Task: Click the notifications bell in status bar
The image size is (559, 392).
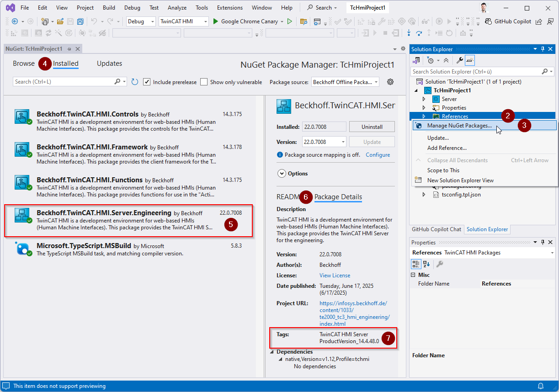Action: click(x=541, y=386)
